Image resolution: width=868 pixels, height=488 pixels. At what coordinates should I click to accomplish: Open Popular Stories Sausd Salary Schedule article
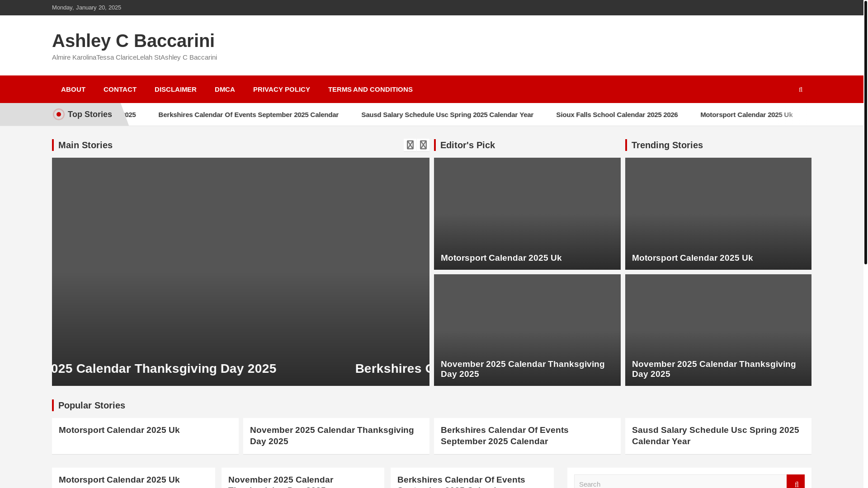tap(715, 436)
